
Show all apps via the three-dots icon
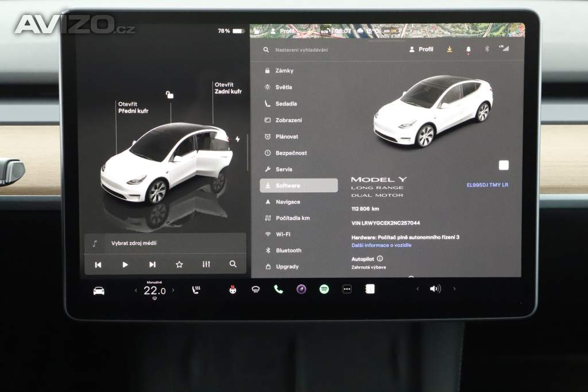[x=347, y=289]
